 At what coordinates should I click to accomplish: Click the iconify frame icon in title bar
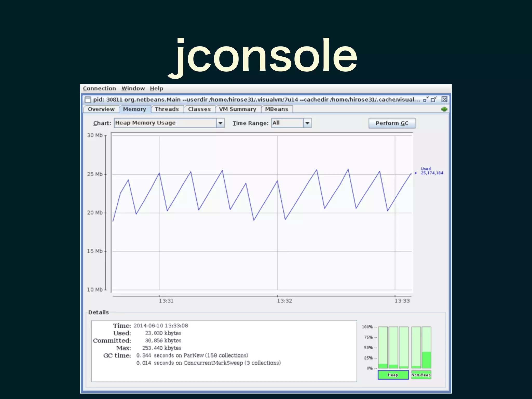point(425,99)
